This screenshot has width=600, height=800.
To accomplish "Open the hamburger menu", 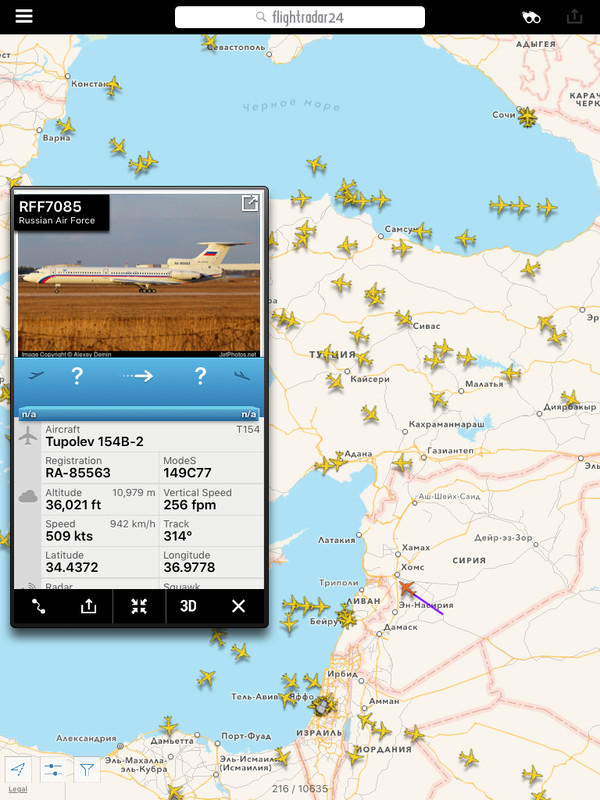I will click(x=24, y=16).
